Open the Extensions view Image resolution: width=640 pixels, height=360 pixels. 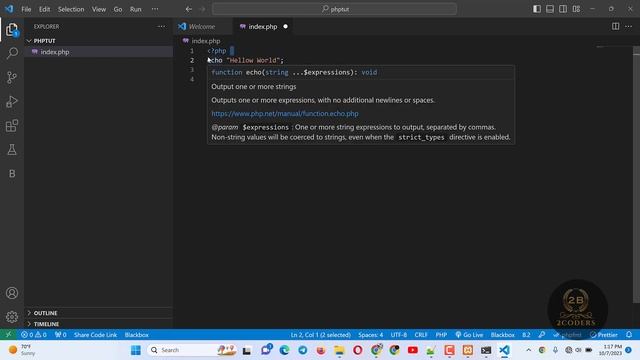point(12,126)
